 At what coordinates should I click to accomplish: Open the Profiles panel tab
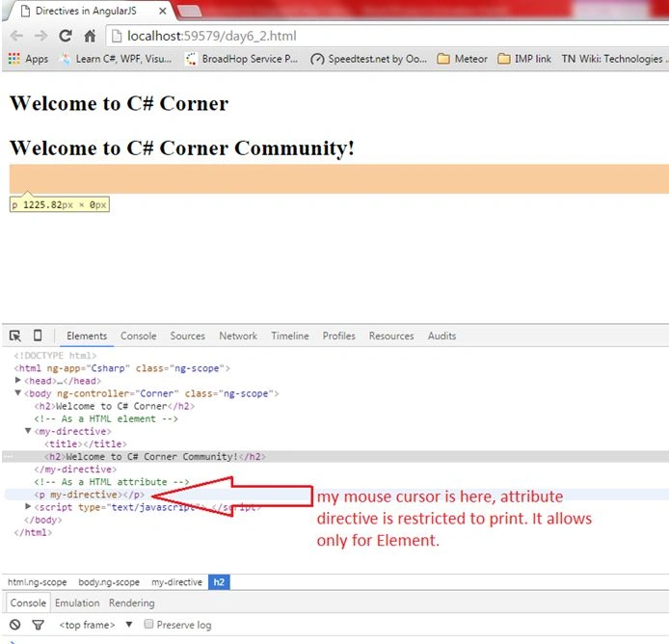[x=338, y=335]
